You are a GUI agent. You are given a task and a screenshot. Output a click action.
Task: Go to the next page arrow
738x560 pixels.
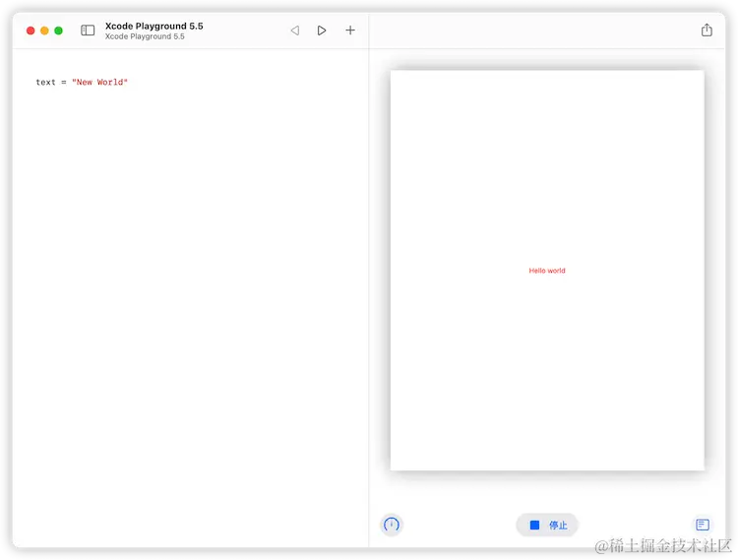pos(322,31)
